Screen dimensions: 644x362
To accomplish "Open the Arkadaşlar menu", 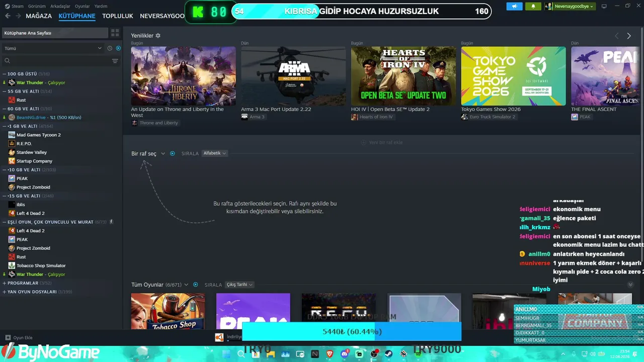I will tap(60, 6).
